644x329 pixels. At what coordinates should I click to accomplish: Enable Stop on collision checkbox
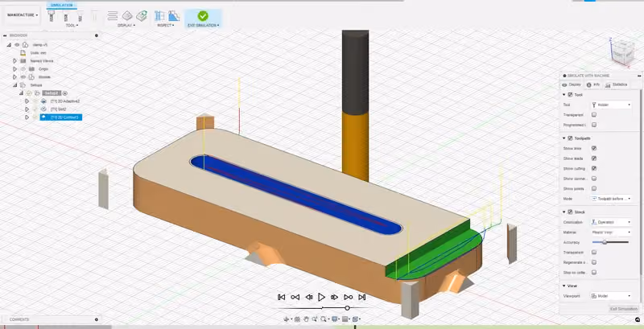pyautogui.click(x=594, y=273)
